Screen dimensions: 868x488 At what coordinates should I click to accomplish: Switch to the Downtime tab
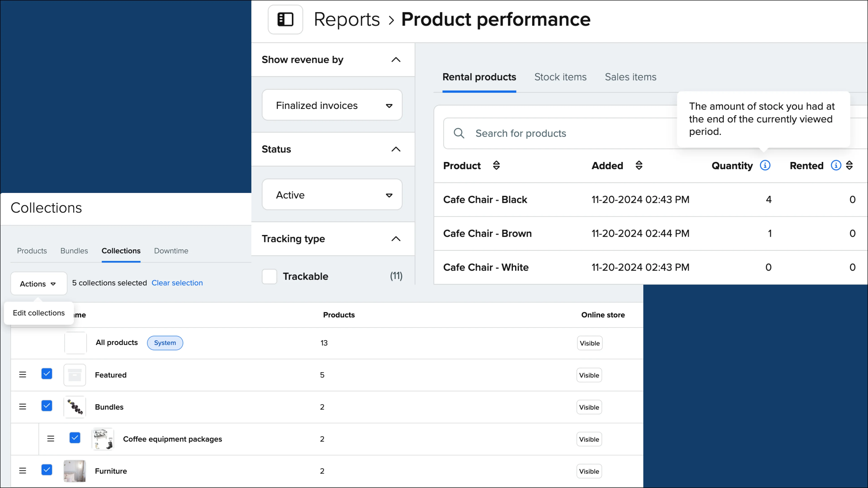tap(171, 251)
